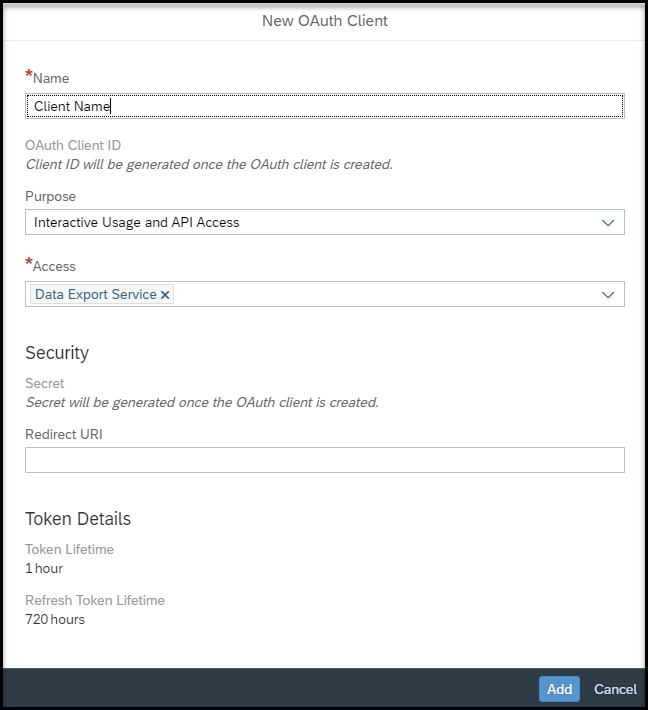Click the empty area of the Access field
The height and width of the screenshot is (710, 648).
coord(385,294)
